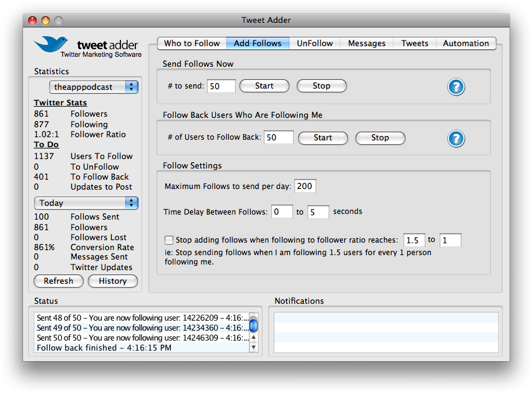Open the Today time period dropdown
Screen dimensions: 532x393
pos(86,203)
